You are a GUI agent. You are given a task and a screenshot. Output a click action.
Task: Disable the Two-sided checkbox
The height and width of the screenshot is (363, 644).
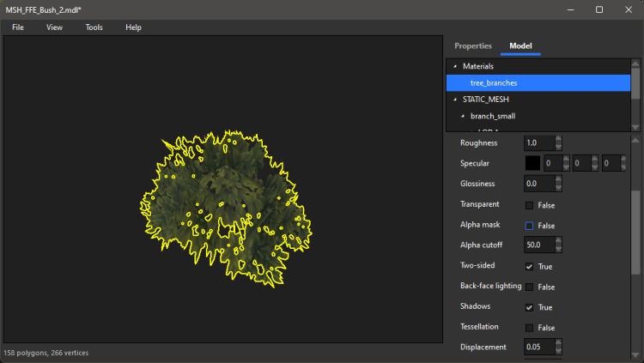530,266
